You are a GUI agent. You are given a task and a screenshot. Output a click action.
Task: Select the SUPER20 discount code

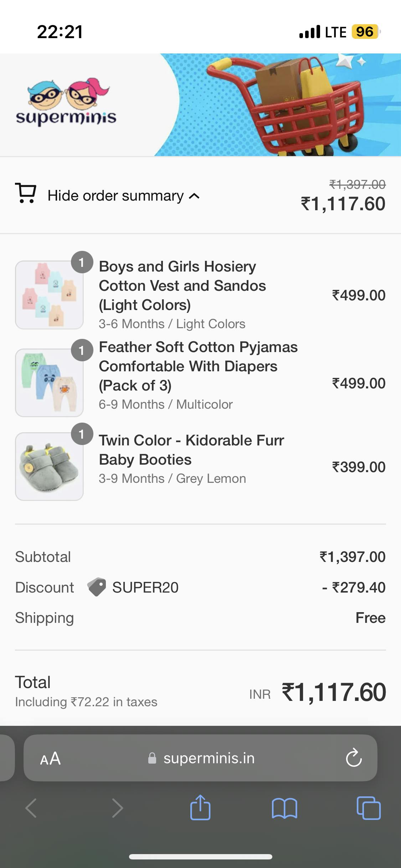tap(145, 587)
